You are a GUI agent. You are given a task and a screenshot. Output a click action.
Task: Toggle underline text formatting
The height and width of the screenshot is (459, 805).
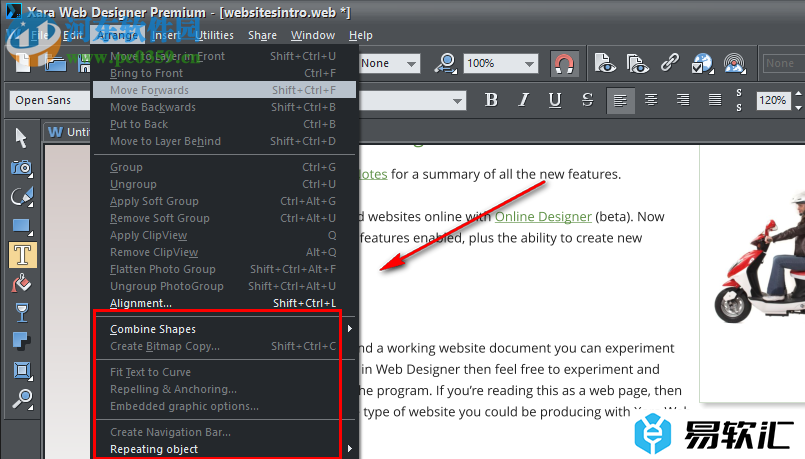pyautogui.click(x=555, y=100)
